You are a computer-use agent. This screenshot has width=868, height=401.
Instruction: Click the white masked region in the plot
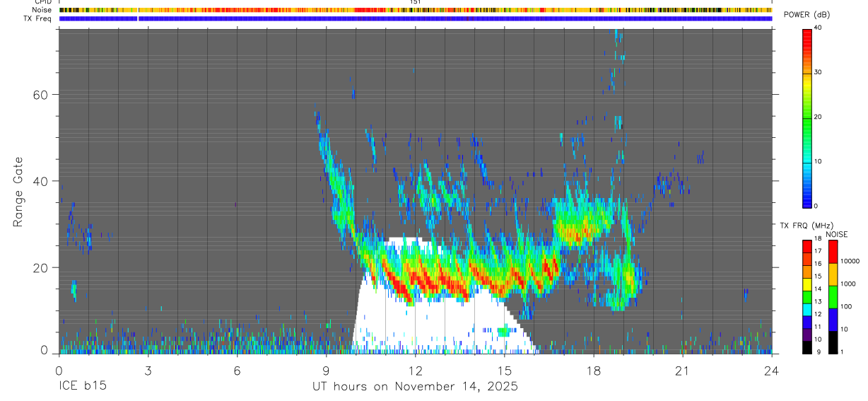[x=438, y=322]
